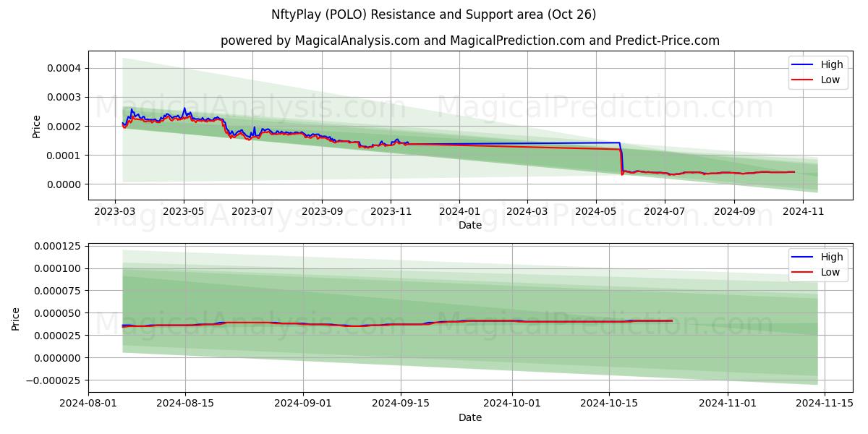Click the top chart y-axis value '0.0004'
The image size is (868, 434).
65,68
